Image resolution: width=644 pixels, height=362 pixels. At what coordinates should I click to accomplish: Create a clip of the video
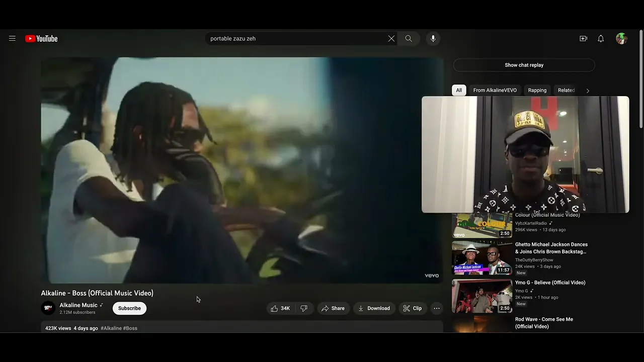(x=413, y=308)
